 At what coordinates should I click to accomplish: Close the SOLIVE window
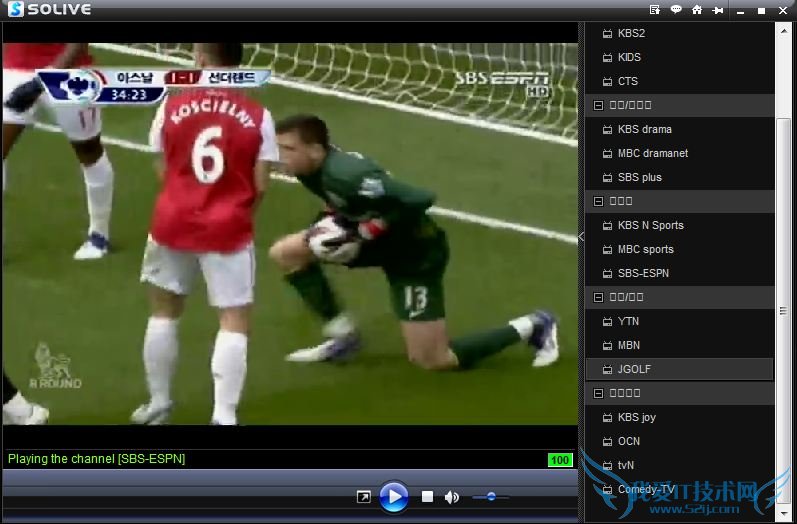pos(783,11)
